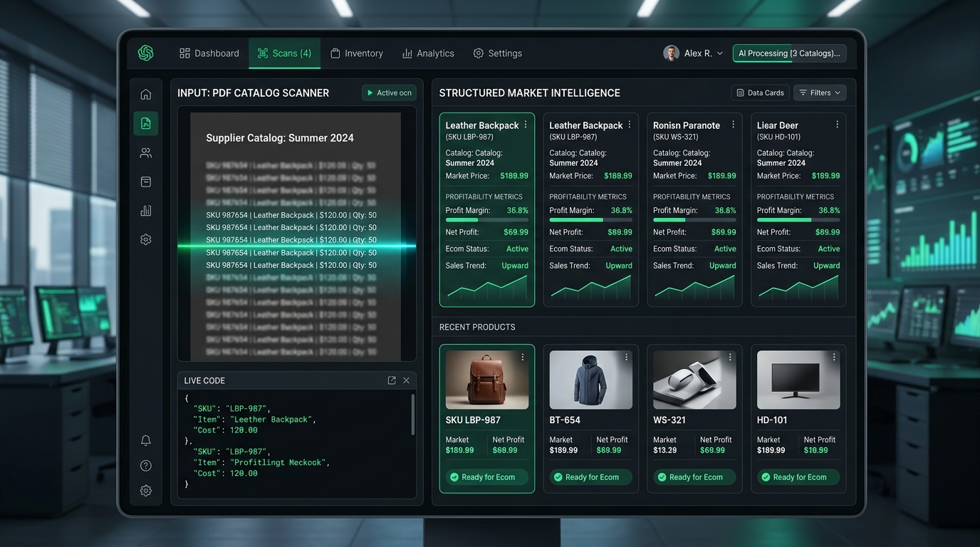Click the Alex R. user avatar
This screenshot has height=547, width=980.
[x=671, y=53]
